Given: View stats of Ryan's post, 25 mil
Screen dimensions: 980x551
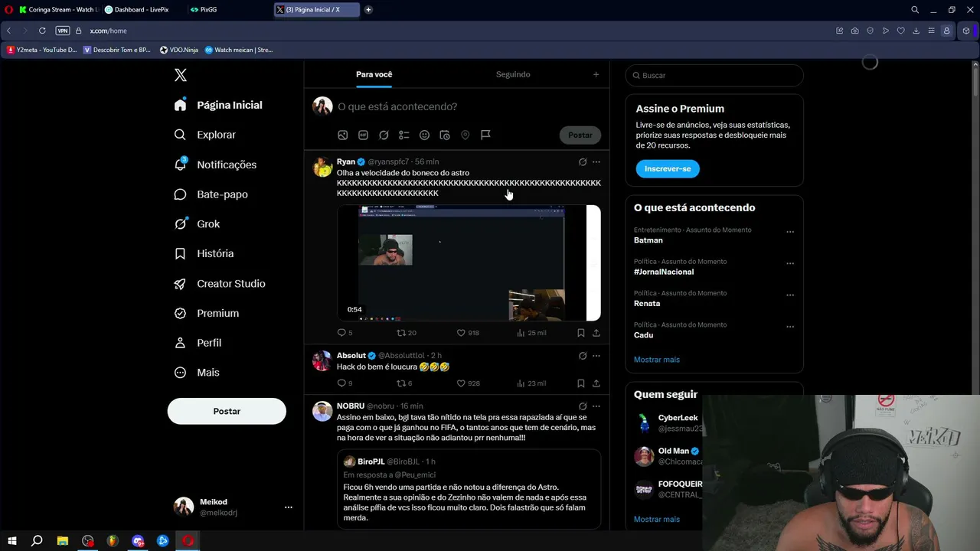Looking at the screenshot, I should tap(531, 333).
